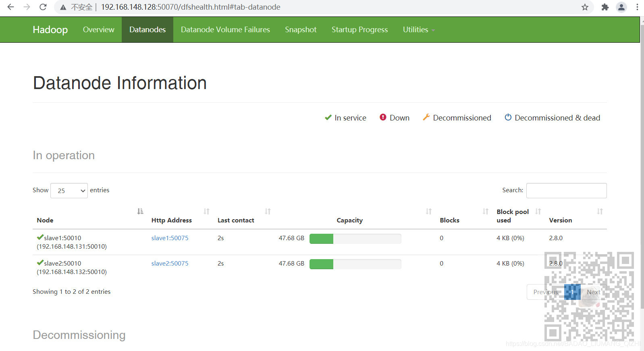This screenshot has height=351, width=644.
Task: Click the orange Decommissioned wrench icon
Action: [426, 117]
